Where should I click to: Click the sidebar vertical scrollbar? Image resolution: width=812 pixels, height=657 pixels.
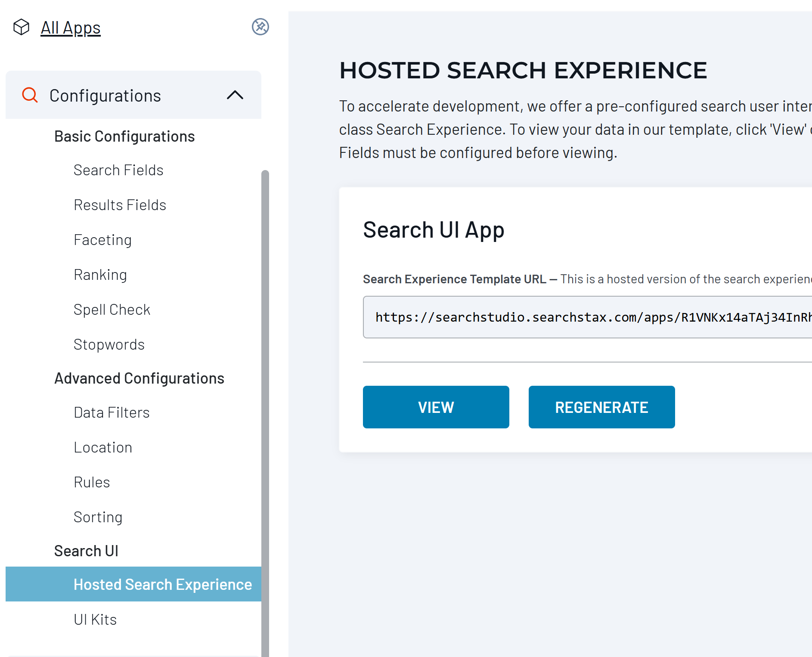(265, 413)
